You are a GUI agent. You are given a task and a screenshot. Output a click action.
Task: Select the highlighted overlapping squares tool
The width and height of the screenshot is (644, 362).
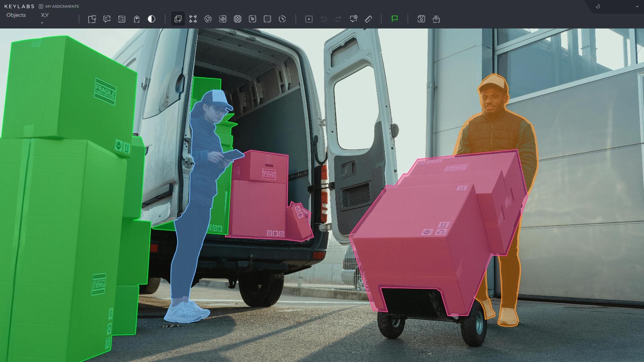point(178,19)
